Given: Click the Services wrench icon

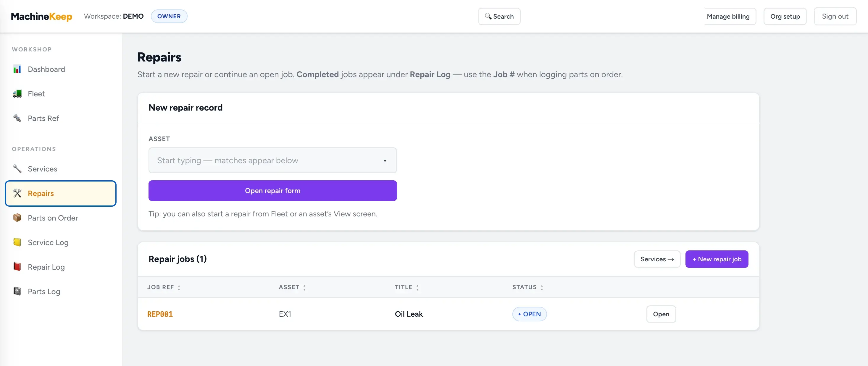Looking at the screenshot, I should [x=17, y=169].
